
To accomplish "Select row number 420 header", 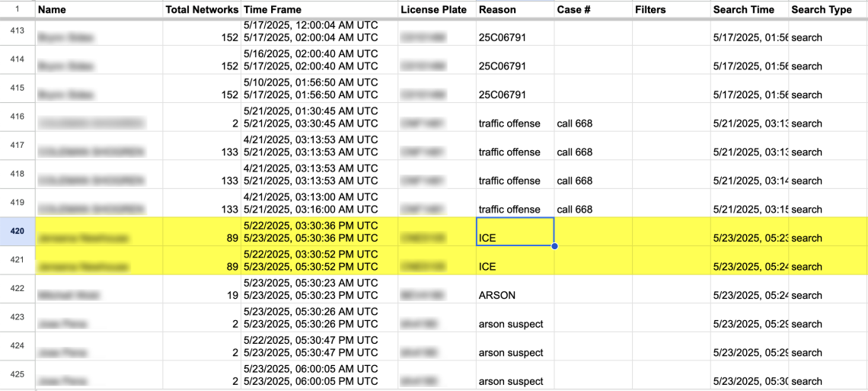I will pyautogui.click(x=18, y=232).
